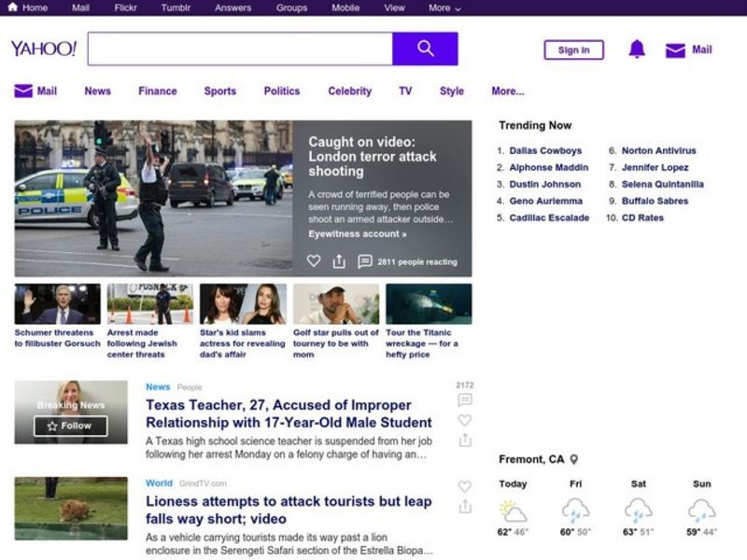Click the Sign in button
The height and width of the screenshot is (560, 747).
click(x=573, y=50)
